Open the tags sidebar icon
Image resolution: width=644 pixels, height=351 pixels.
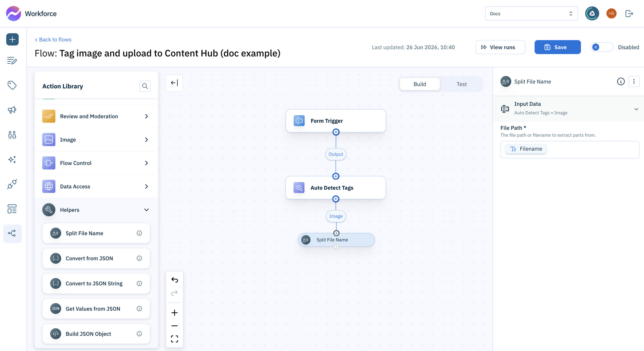tap(12, 85)
